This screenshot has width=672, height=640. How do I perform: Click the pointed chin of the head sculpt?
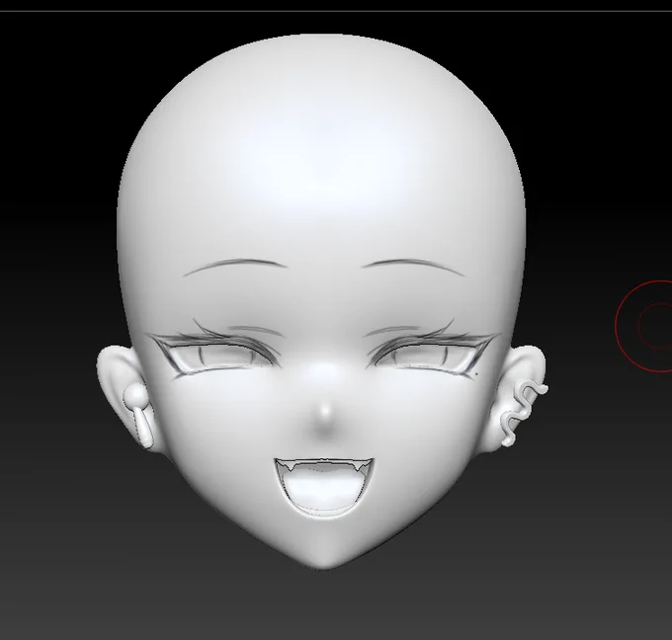click(322, 559)
